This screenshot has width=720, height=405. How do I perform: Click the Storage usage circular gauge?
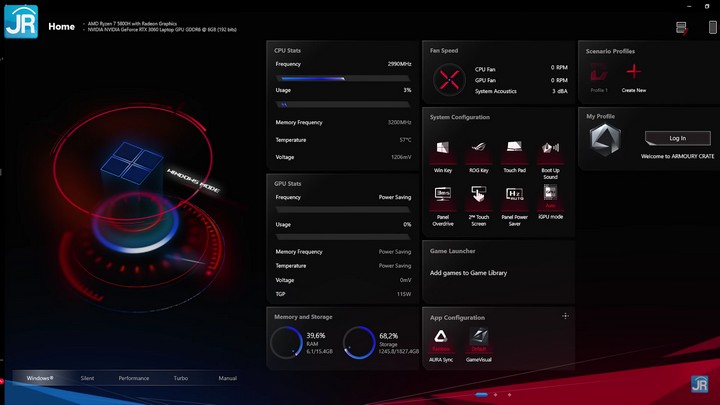click(x=359, y=342)
